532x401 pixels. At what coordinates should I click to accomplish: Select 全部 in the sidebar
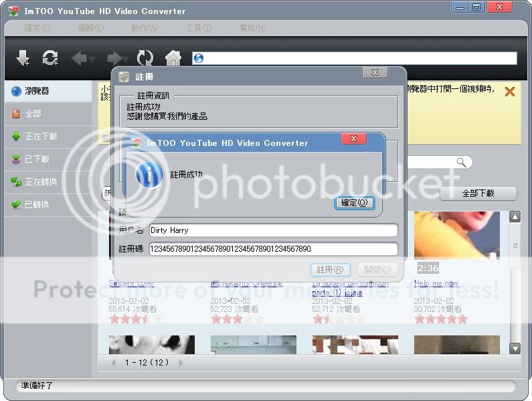[x=48, y=114]
